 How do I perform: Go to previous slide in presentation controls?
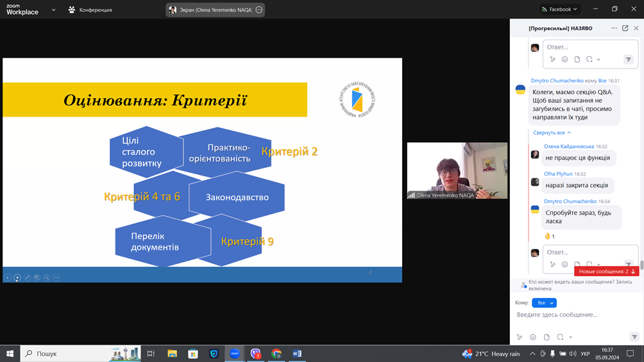(x=8, y=277)
